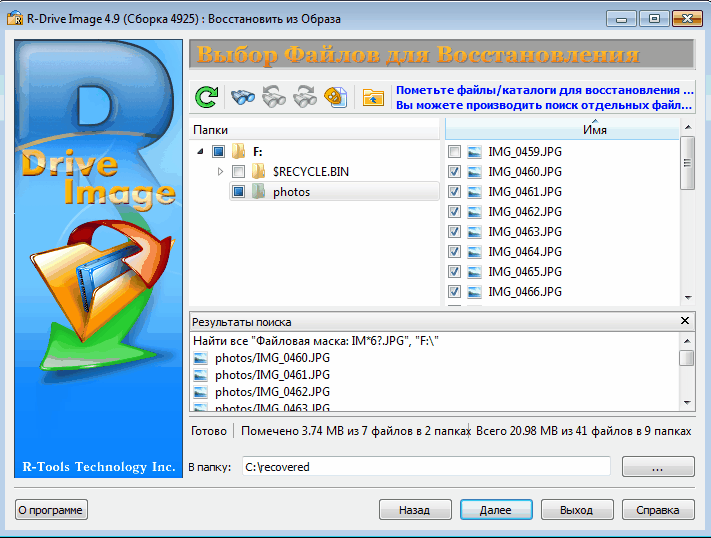Sort files by the Имя column header

click(562, 129)
